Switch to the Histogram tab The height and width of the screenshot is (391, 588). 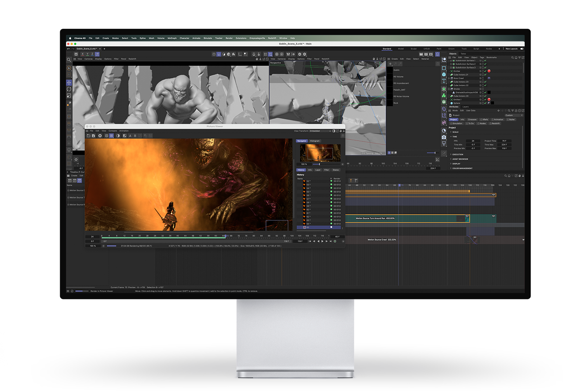coord(315,141)
